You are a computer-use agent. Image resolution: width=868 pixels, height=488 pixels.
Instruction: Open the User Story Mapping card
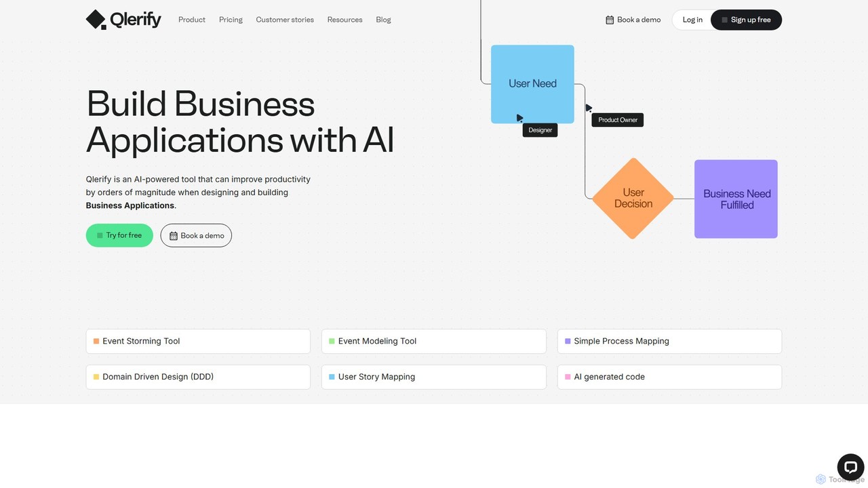[433, 377]
